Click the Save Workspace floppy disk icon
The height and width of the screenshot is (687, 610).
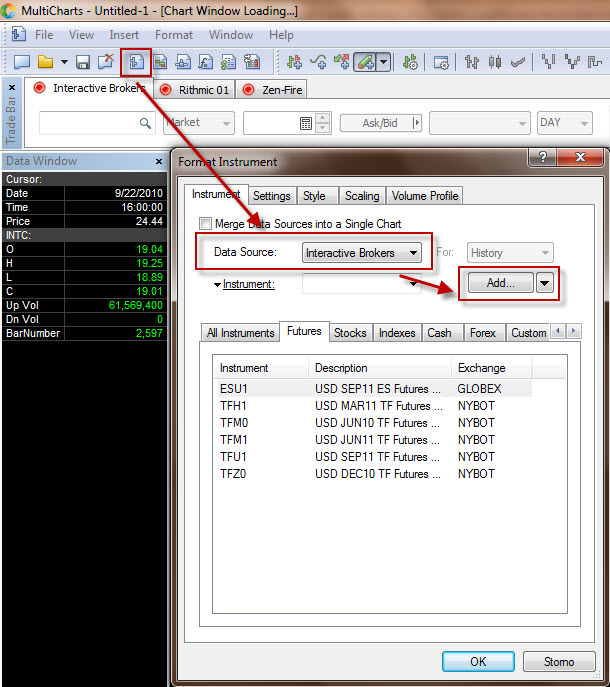(83, 62)
